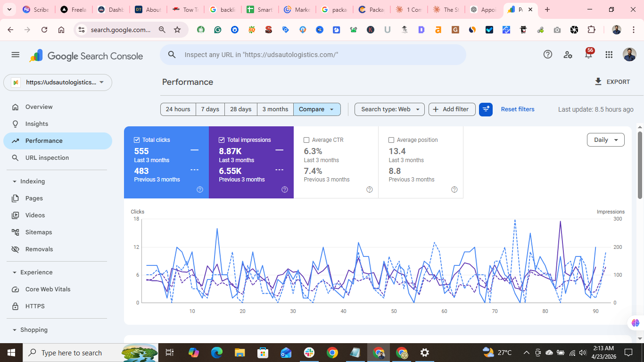The image size is (644, 362).
Task: Open Sitemaps in the sidebar
Action: pos(58,232)
